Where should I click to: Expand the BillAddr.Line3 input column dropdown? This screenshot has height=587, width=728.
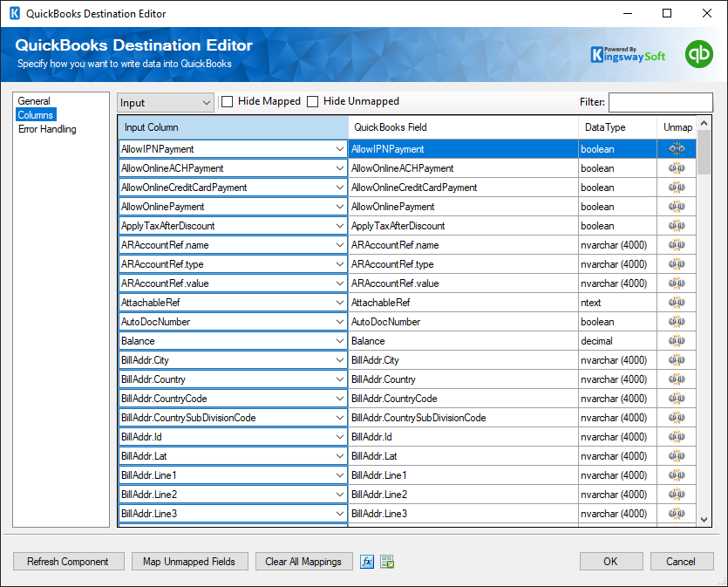click(x=340, y=513)
